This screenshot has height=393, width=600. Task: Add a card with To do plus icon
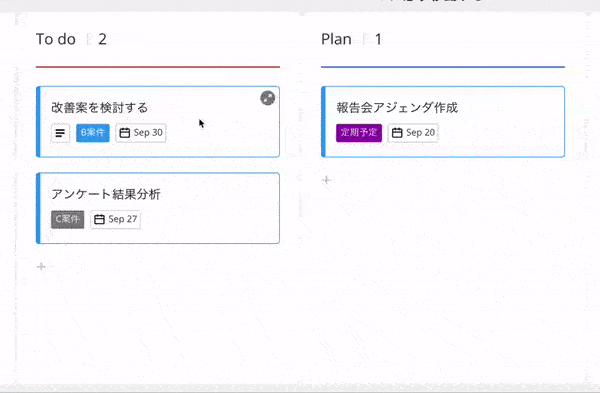coord(41,266)
